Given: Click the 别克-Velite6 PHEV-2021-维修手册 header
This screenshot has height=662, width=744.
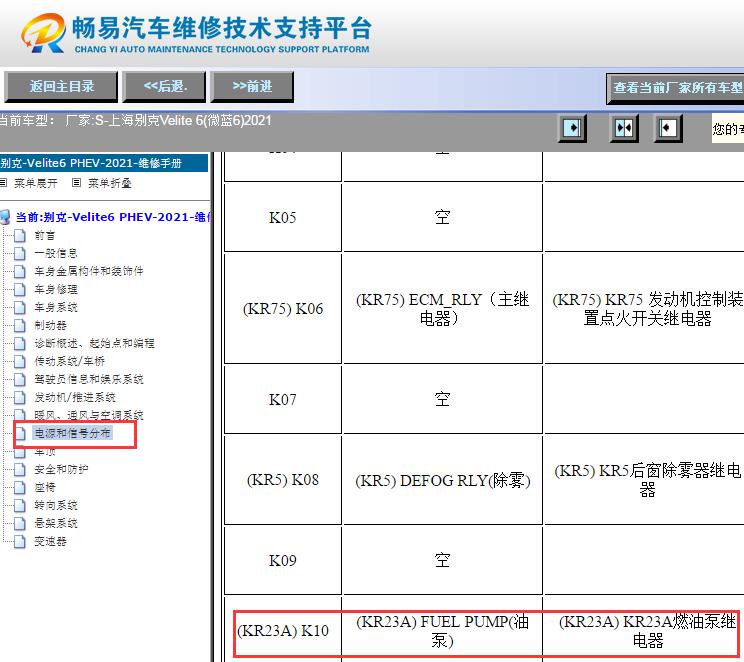Looking at the screenshot, I should pos(104,163).
